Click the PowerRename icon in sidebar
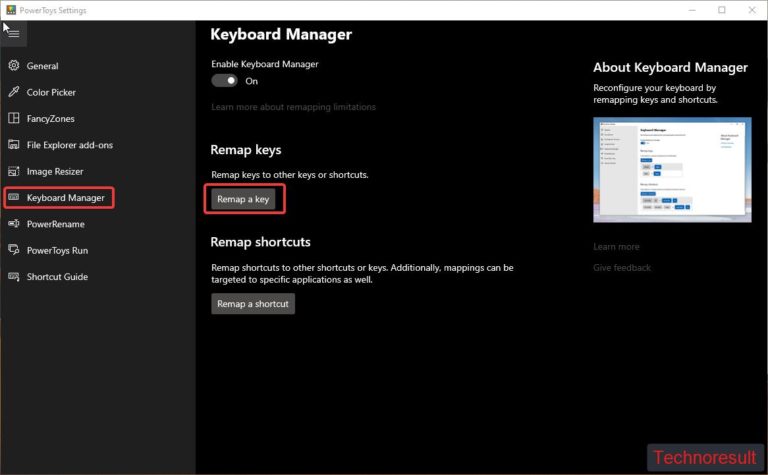Viewport: 768px width, 475px height. pos(14,224)
